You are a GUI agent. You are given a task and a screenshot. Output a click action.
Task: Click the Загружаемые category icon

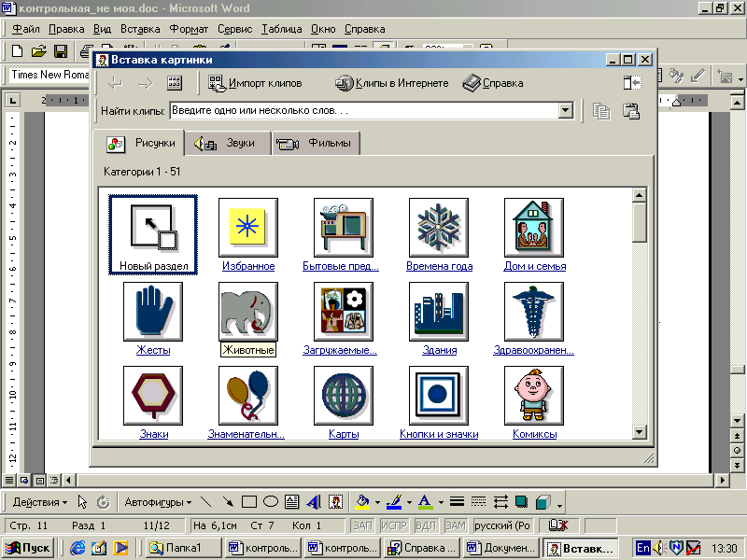[x=344, y=312]
